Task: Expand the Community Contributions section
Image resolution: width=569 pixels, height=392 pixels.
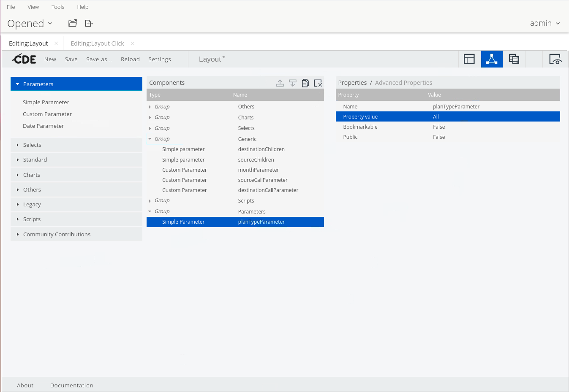Action: tap(57, 234)
